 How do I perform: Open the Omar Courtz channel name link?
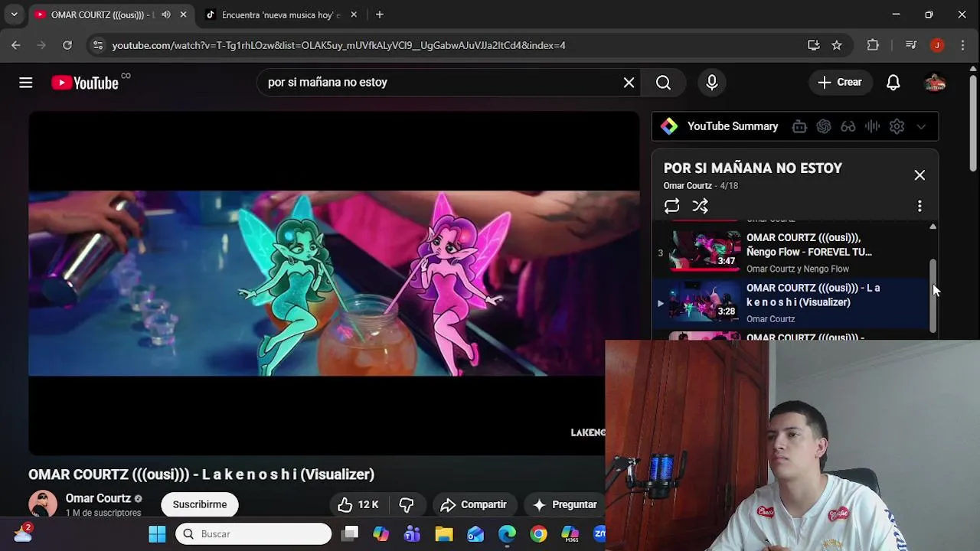98,498
